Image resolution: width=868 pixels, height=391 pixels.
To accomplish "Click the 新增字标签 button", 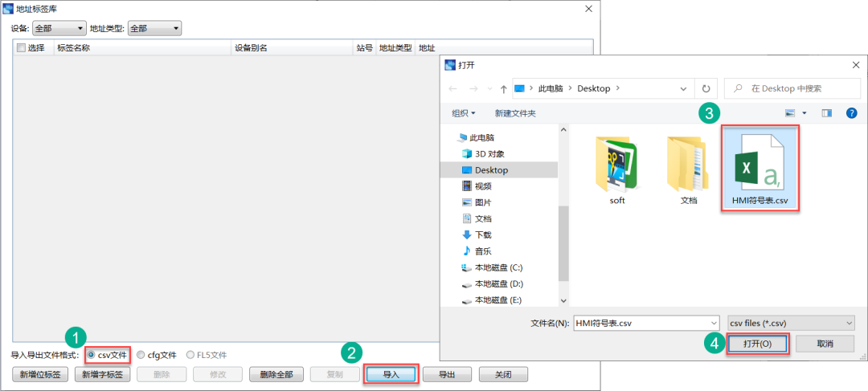I will (x=102, y=374).
